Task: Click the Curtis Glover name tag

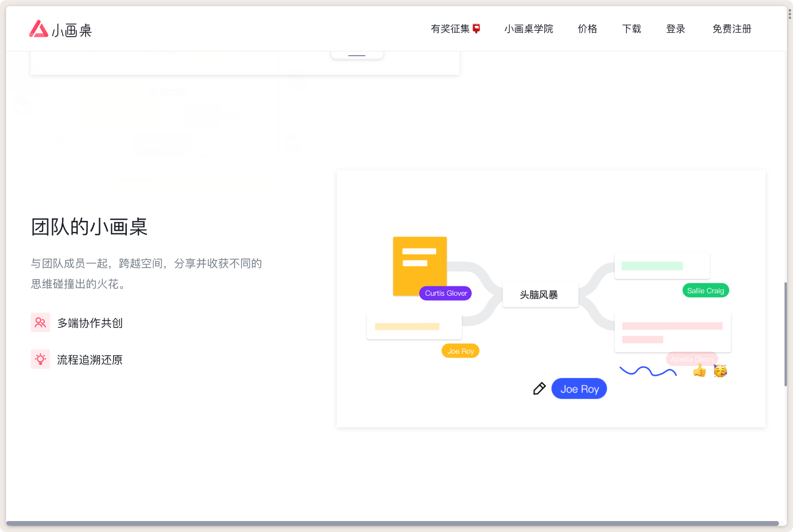Action: click(445, 293)
